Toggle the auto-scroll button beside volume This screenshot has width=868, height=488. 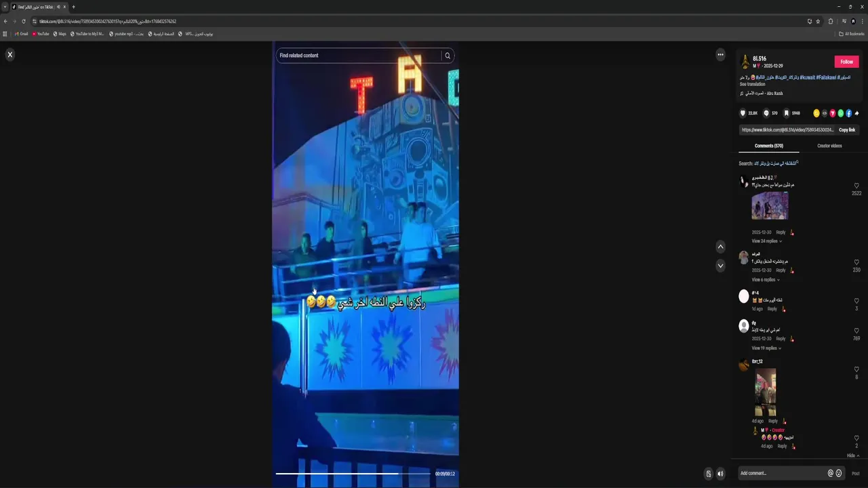coord(709,474)
